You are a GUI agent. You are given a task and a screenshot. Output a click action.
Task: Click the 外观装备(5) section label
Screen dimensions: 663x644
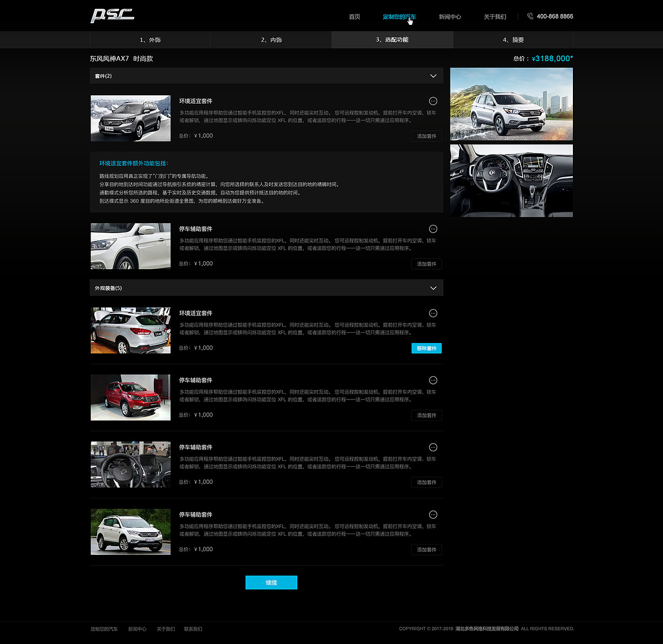(x=108, y=288)
